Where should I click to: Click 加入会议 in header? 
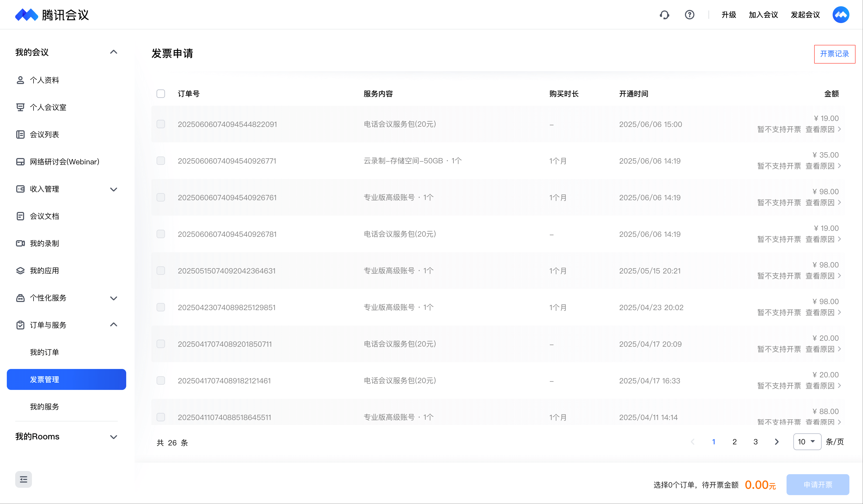point(763,15)
